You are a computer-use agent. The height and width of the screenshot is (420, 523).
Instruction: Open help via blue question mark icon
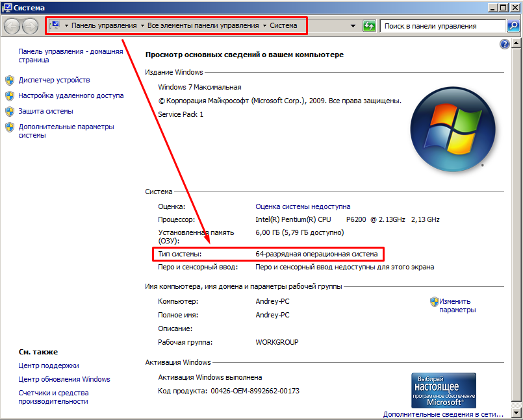(505, 44)
